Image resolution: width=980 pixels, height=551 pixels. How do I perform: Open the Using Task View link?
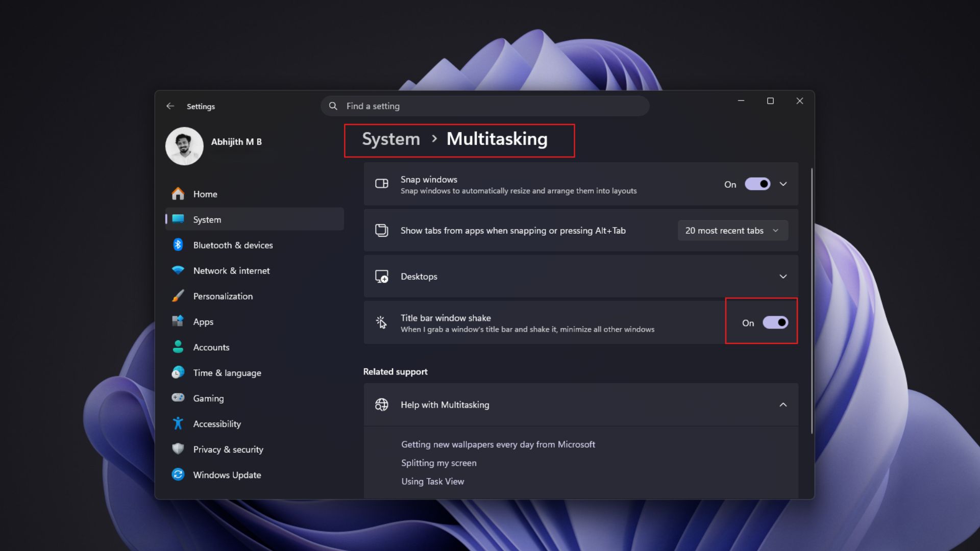coord(433,481)
